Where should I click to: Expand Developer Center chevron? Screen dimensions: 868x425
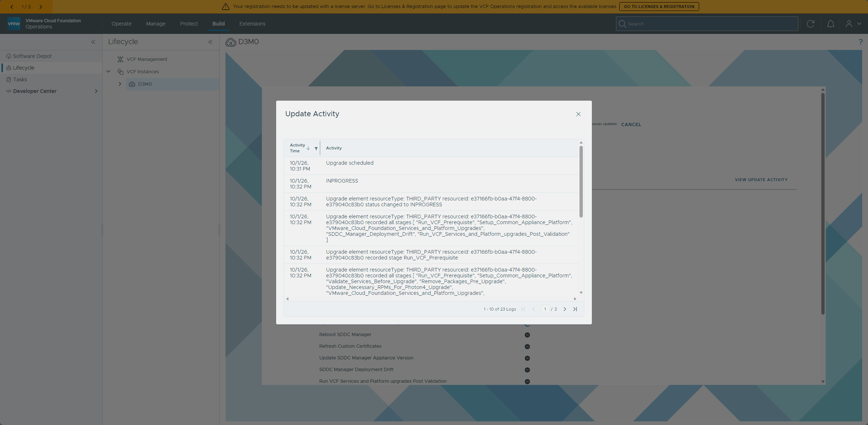[x=96, y=91]
